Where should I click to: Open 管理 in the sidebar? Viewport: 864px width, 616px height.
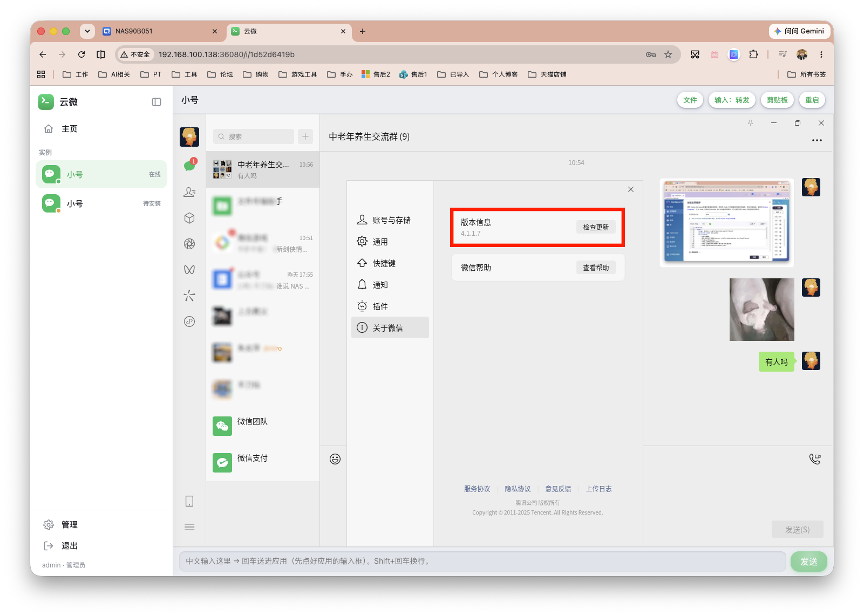coord(101,525)
